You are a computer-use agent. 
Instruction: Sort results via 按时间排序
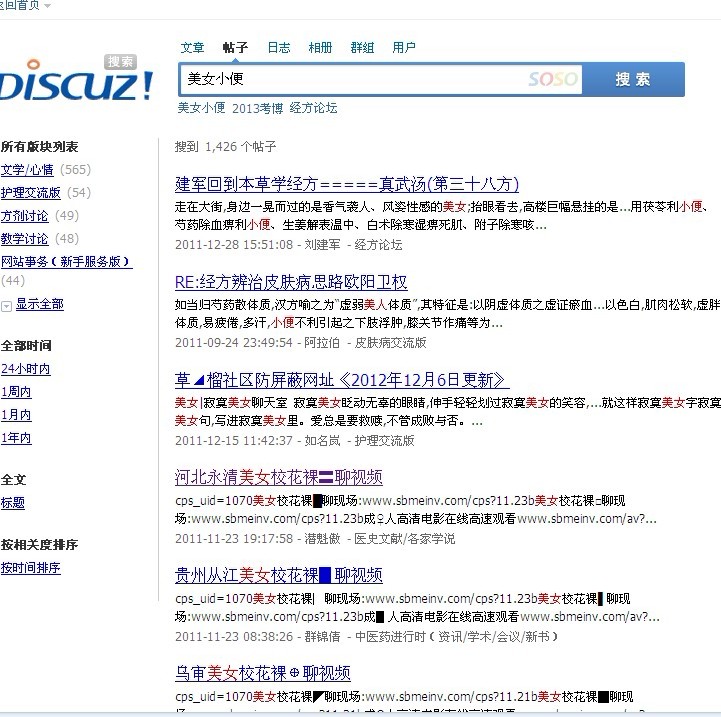tap(31, 568)
